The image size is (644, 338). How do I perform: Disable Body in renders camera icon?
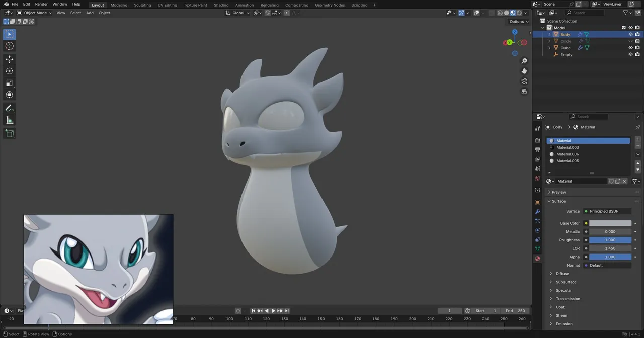click(x=637, y=34)
